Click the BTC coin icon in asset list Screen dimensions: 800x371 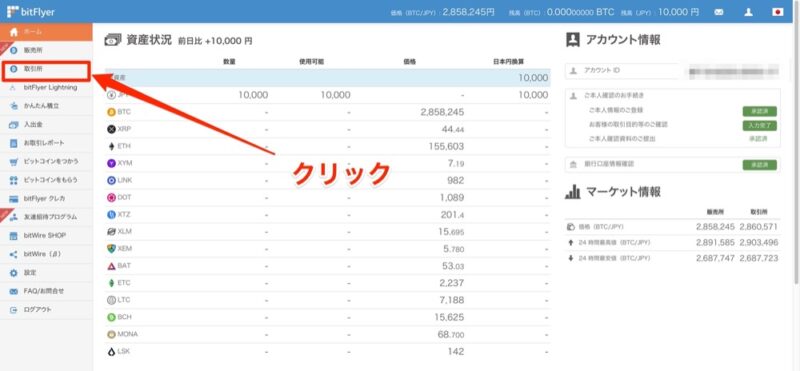pyautogui.click(x=111, y=112)
